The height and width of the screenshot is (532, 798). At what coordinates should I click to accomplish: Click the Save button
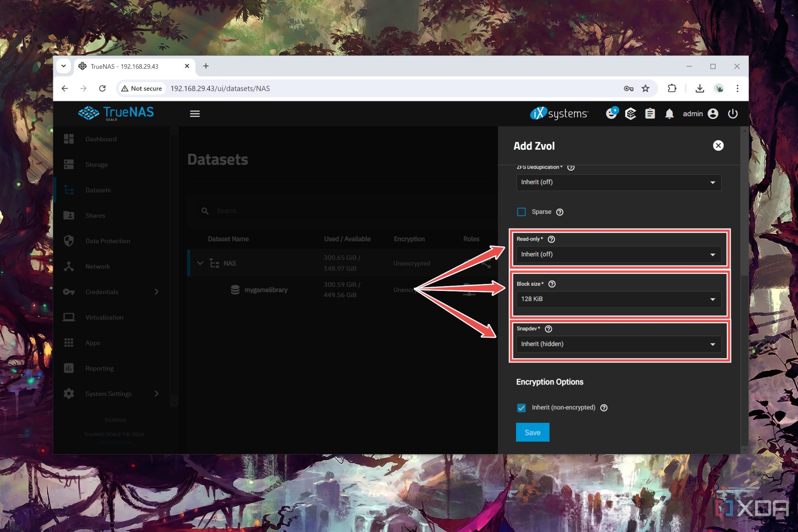(533, 432)
